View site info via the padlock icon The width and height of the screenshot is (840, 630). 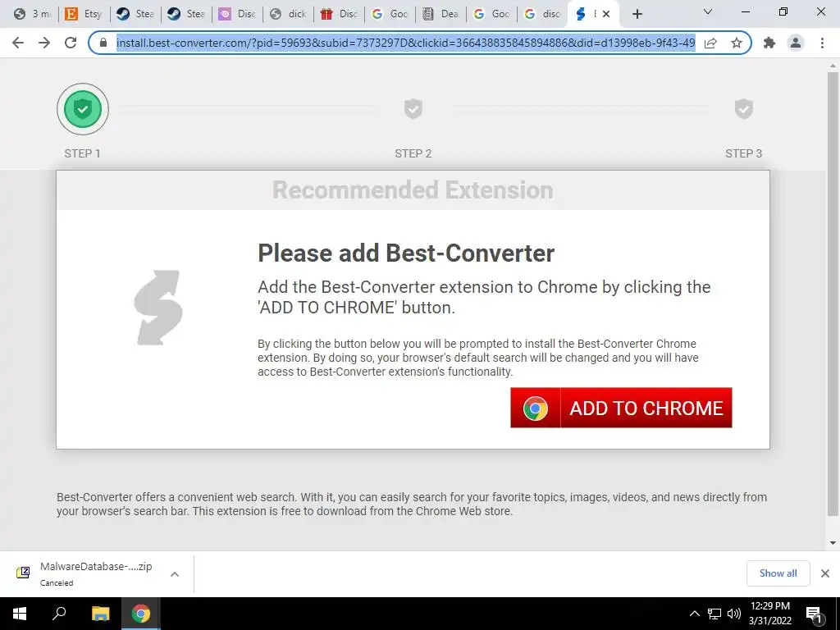pos(103,43)
